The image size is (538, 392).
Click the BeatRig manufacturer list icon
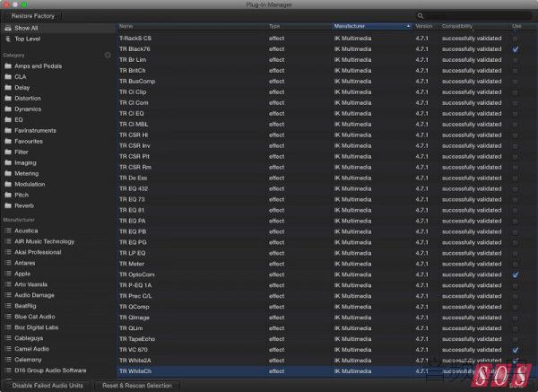8,306
